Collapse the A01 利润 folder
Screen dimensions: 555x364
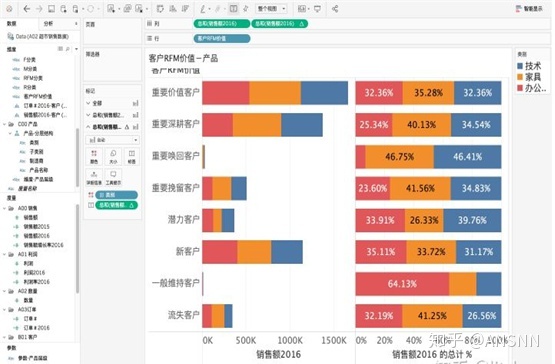[5, 254]
